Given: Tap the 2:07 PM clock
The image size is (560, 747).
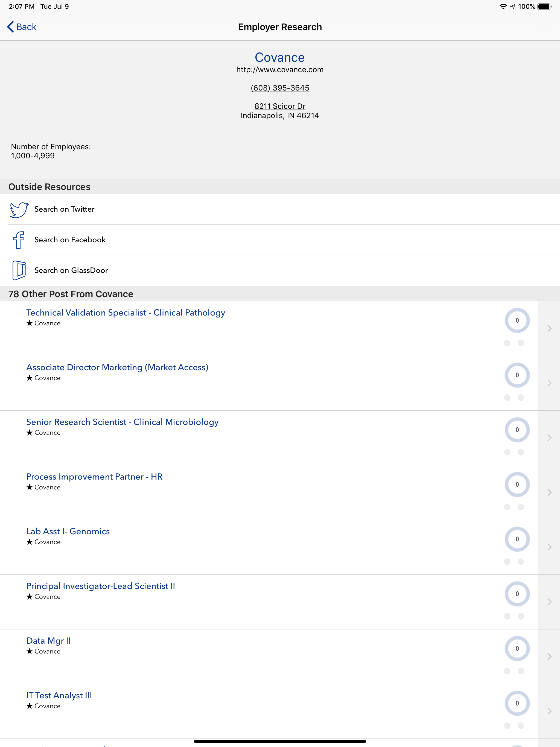Looking at the screenshot, I should 22,6.
